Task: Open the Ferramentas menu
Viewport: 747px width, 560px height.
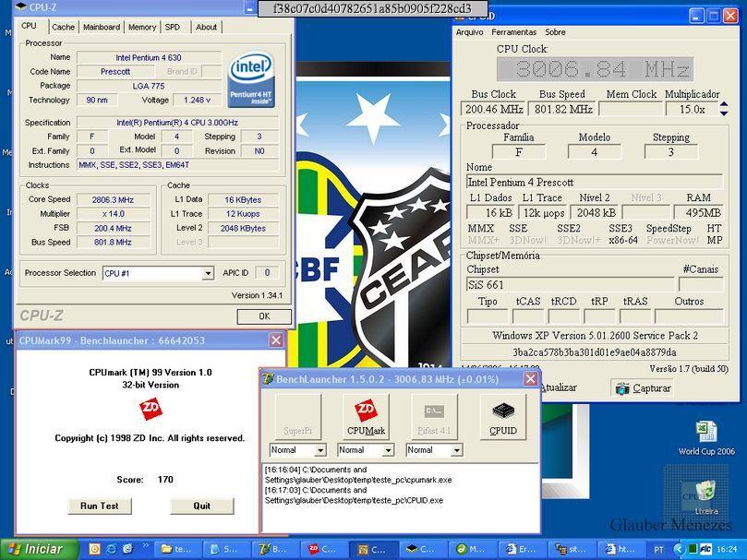Action: click(514, 32)
